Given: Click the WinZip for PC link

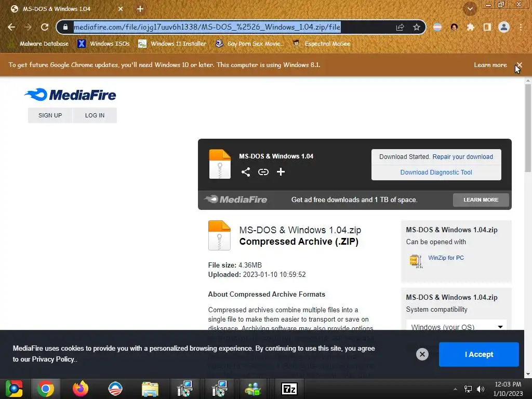Looking at the screenshot, I should [x=446, y=258].
